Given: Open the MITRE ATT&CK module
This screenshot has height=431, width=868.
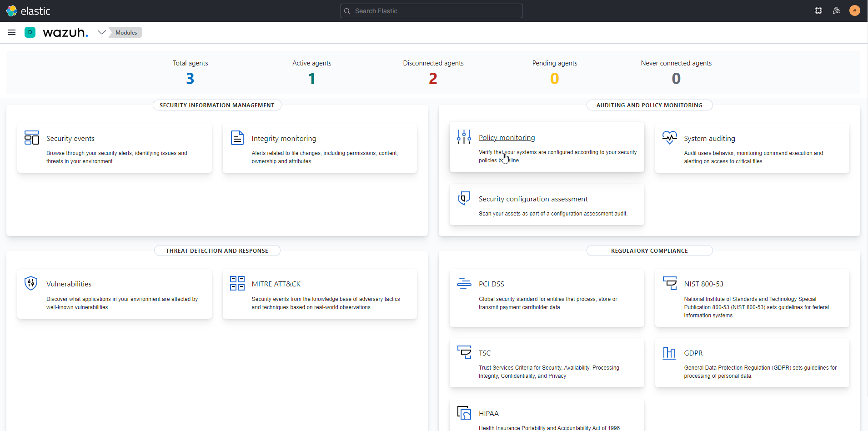Looking at the screenshot, I should pyautogui.click(x=276, y=284).
